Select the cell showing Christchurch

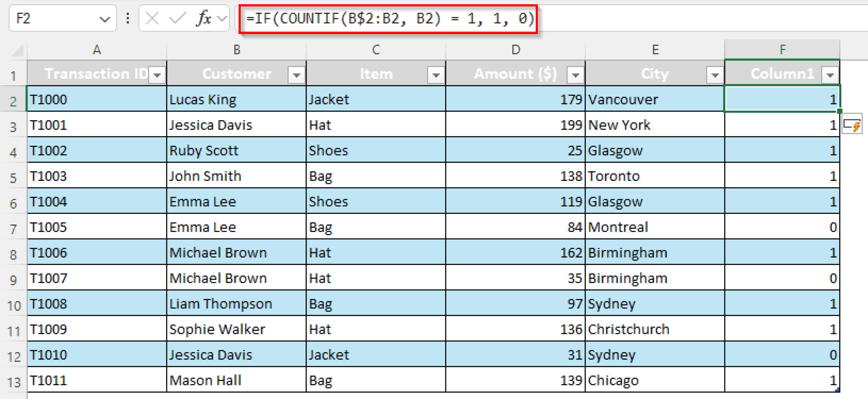click(x=655, y=329)
